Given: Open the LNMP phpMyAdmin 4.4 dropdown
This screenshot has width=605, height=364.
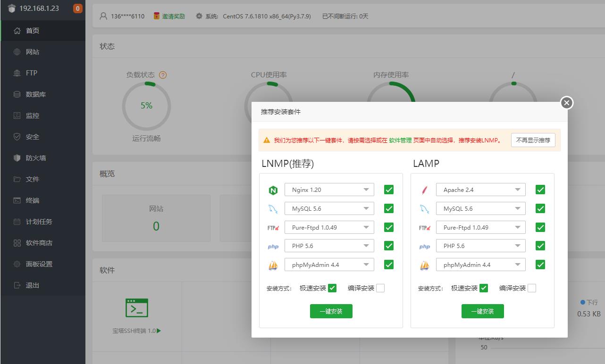Looking at the screenshot, I should (x=329, y=265).
